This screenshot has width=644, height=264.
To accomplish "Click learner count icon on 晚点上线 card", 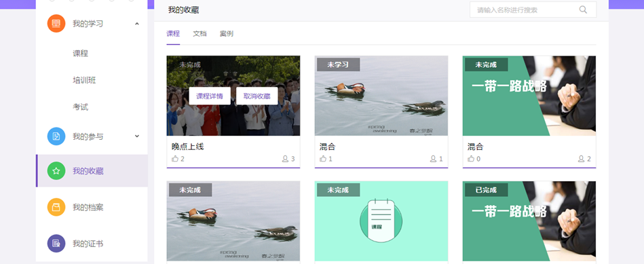I will [285, 159].
